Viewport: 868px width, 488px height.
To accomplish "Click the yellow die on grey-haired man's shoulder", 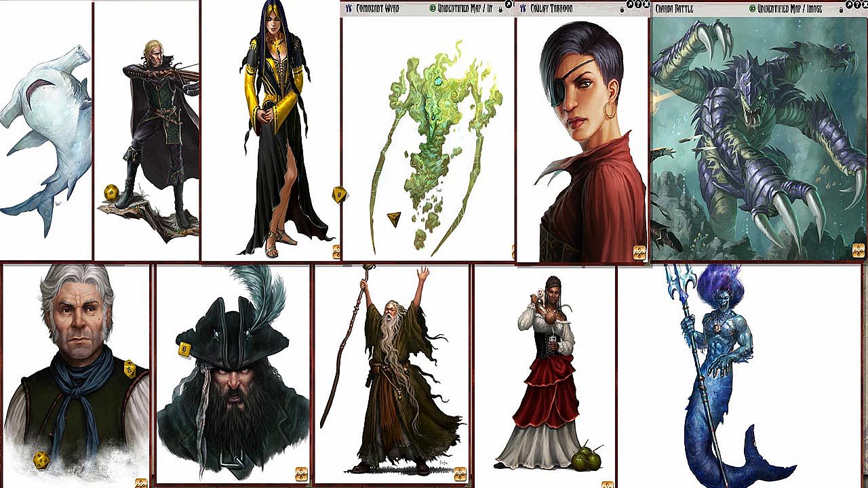I will [x=130, y=369].
